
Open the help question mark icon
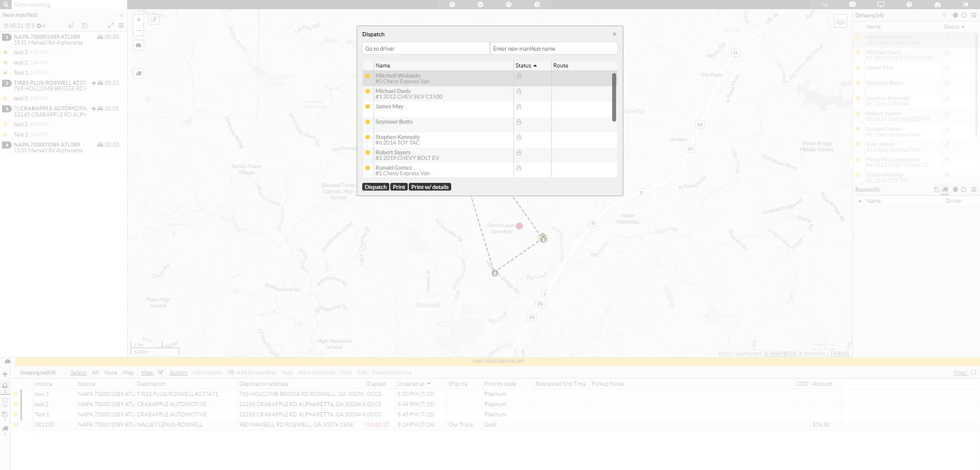click(909, 4)
